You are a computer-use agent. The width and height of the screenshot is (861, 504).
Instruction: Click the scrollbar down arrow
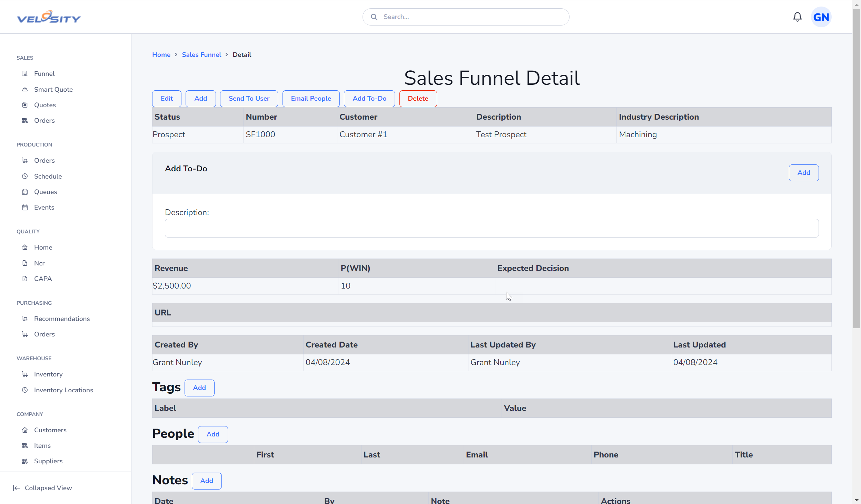coord(857,500)
